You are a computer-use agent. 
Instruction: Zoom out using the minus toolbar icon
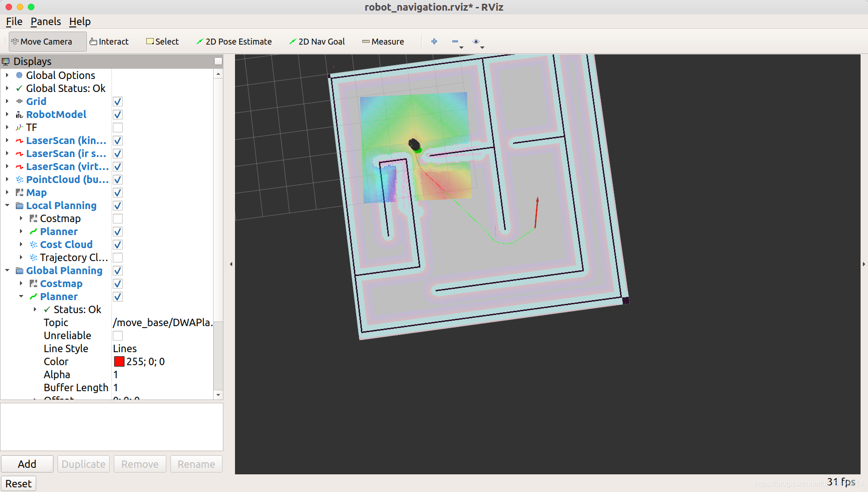tap(455, 41)
